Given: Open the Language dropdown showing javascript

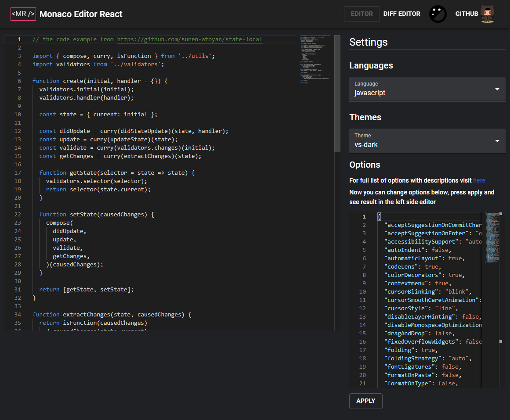Looking at the screenshot, I should click(x=427, y=89).
